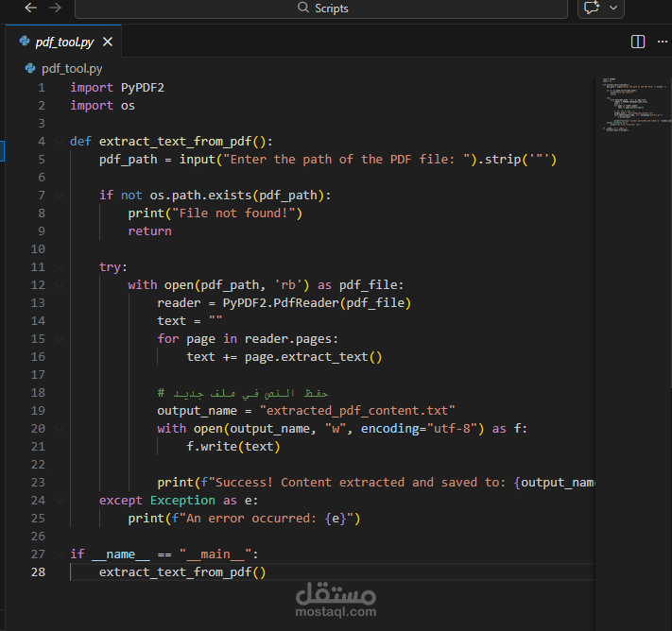This screenshot has height=631, width=672.
Task: Collapse the try block on line 11
Action: [x=60, y=267]
